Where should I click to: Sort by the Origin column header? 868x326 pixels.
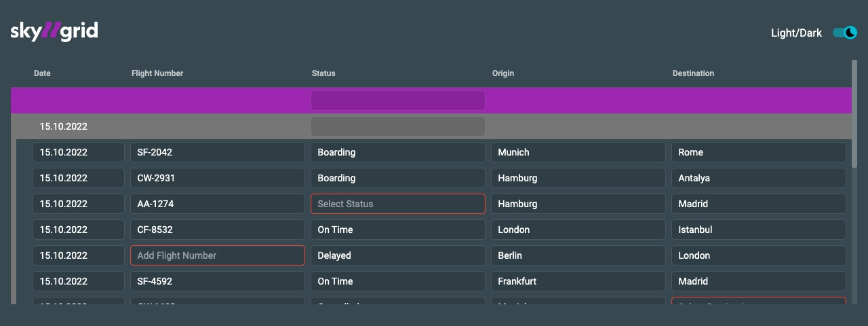503,73
